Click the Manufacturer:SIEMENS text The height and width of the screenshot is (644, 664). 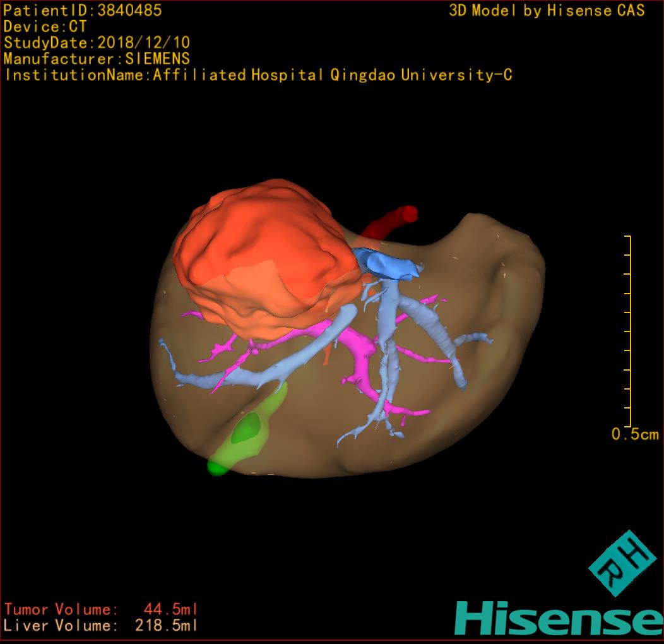click(97, 59)
